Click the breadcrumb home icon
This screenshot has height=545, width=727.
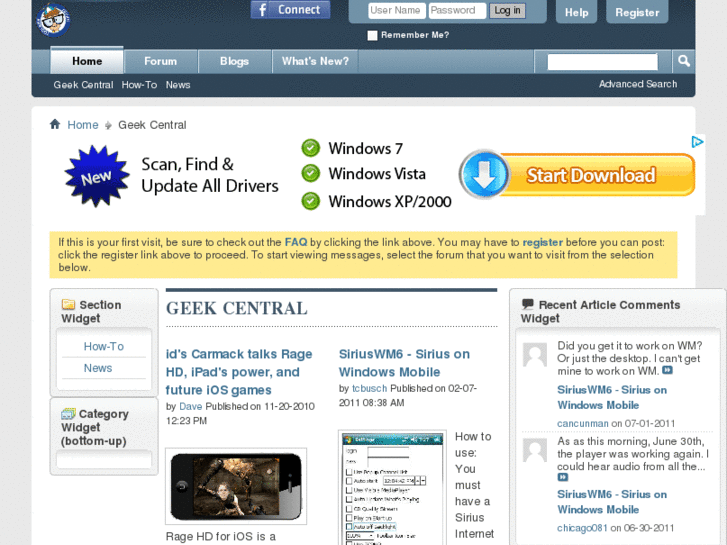tap(55, 124)
